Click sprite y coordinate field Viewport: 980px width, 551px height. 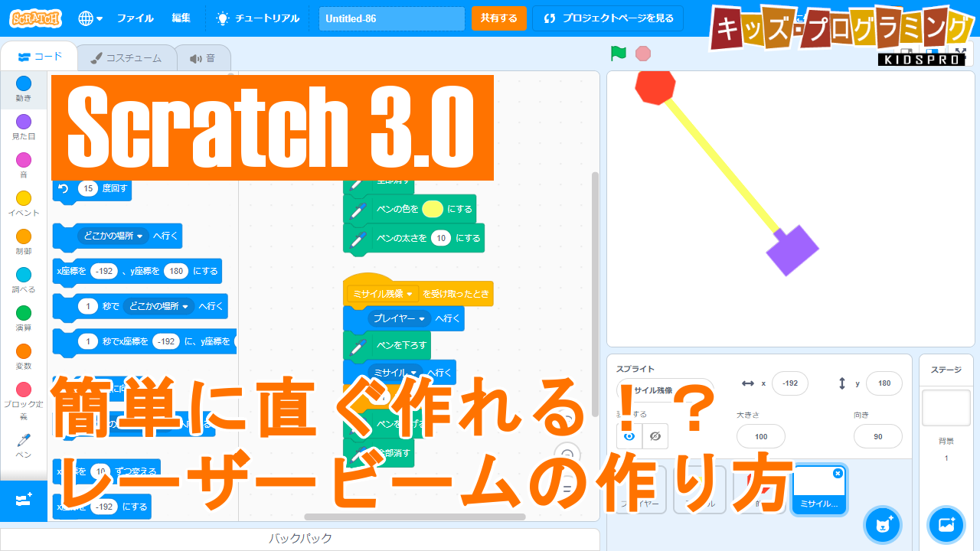pyautogui.click(x=884, y=383)
